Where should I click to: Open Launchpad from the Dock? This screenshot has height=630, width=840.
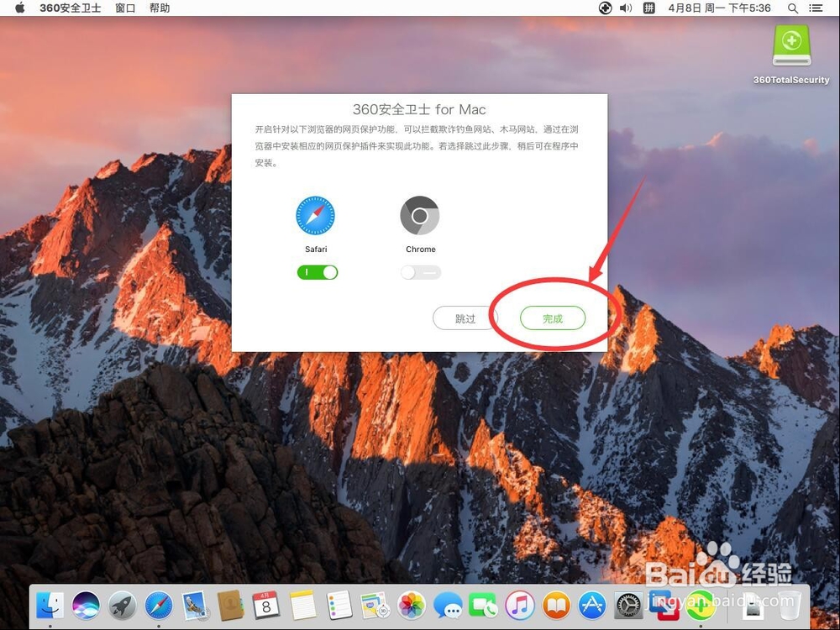tap(123, 606)
